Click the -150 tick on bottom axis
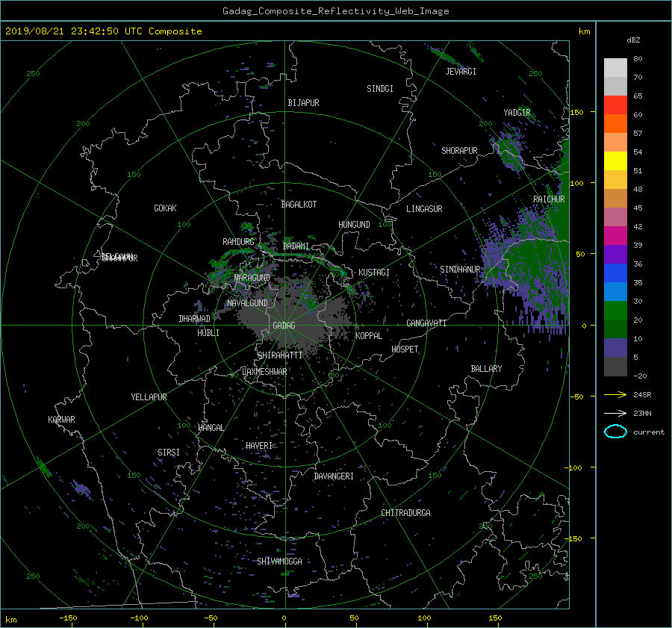Image resolution: width=672 pixels, height=628 pixels. coord(68,618)
